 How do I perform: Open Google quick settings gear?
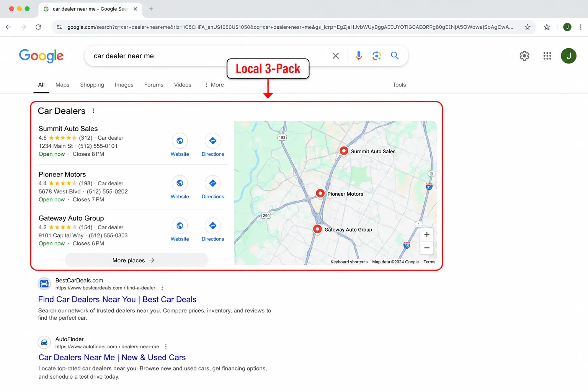tap(524, 56)
